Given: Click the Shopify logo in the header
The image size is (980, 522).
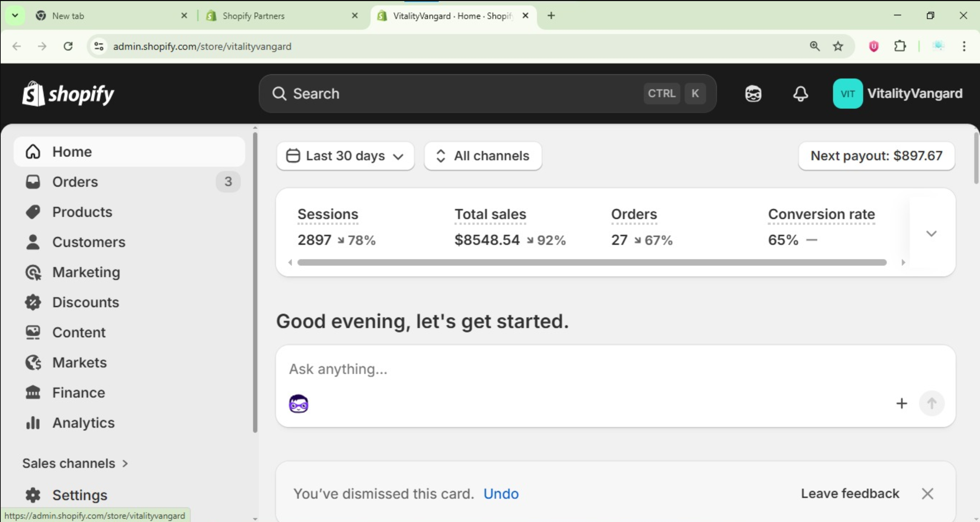Looking at the screenshot, I should click(68, 94).
